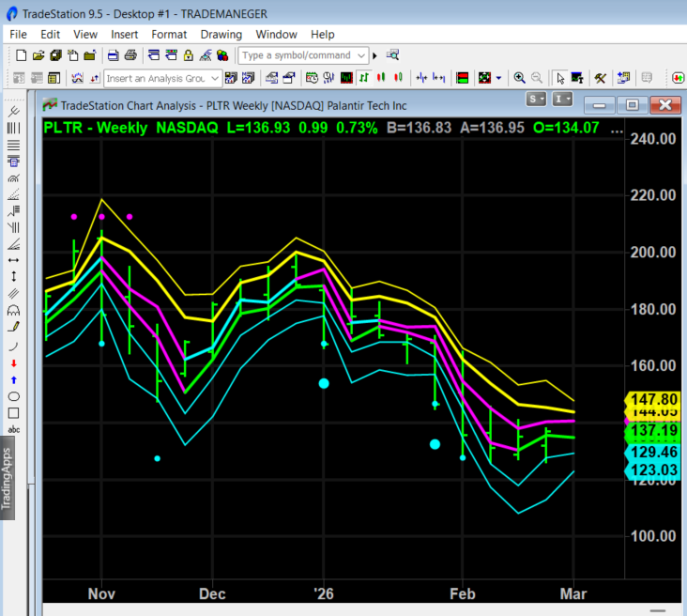Select the red down arrow drawing tool

13,363
